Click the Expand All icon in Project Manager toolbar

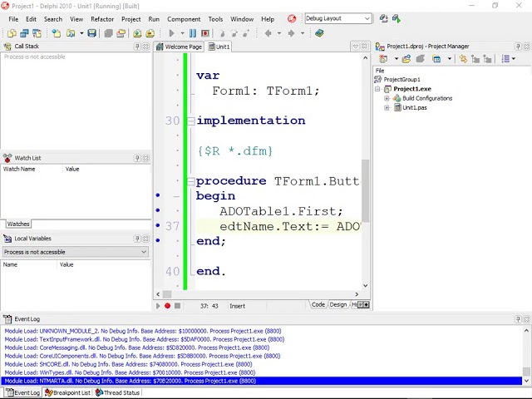(475, 59)
